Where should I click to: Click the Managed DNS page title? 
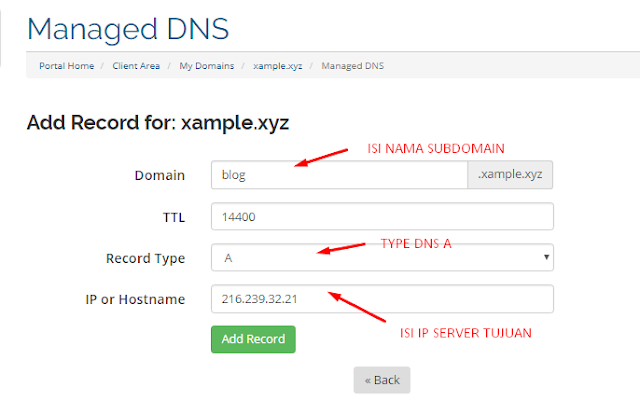pos(128,29)
